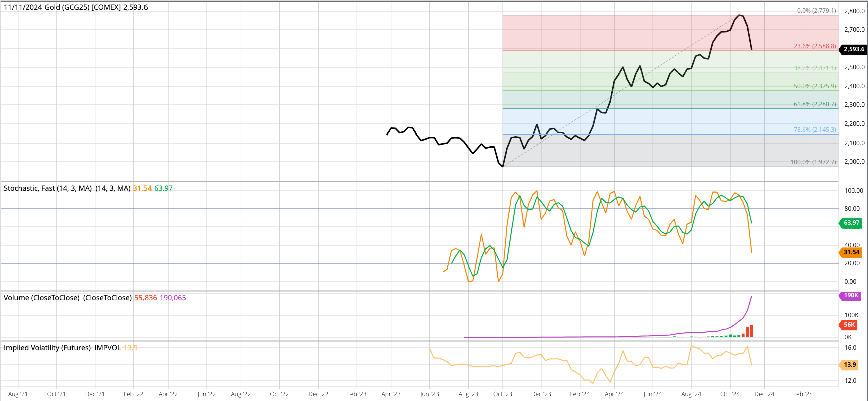
Task: Click the orange 31.54 stochastic value tag
Action: click(x=851, y=252)
